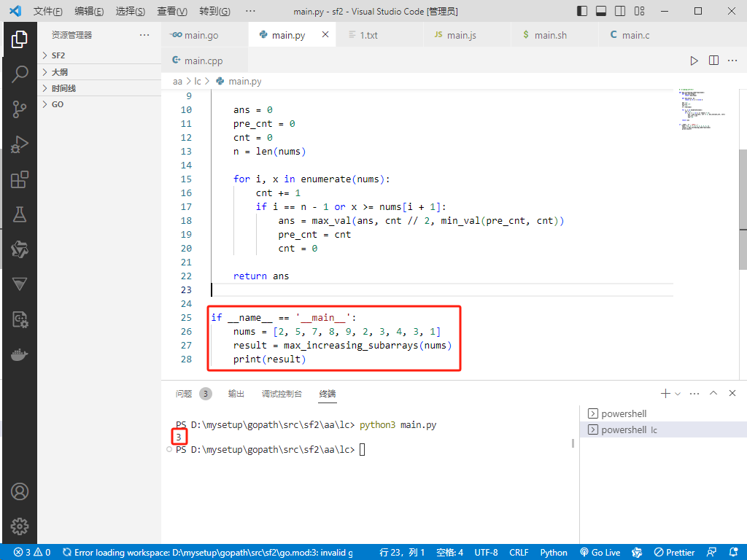Open the 选择(S) menu

131,11
